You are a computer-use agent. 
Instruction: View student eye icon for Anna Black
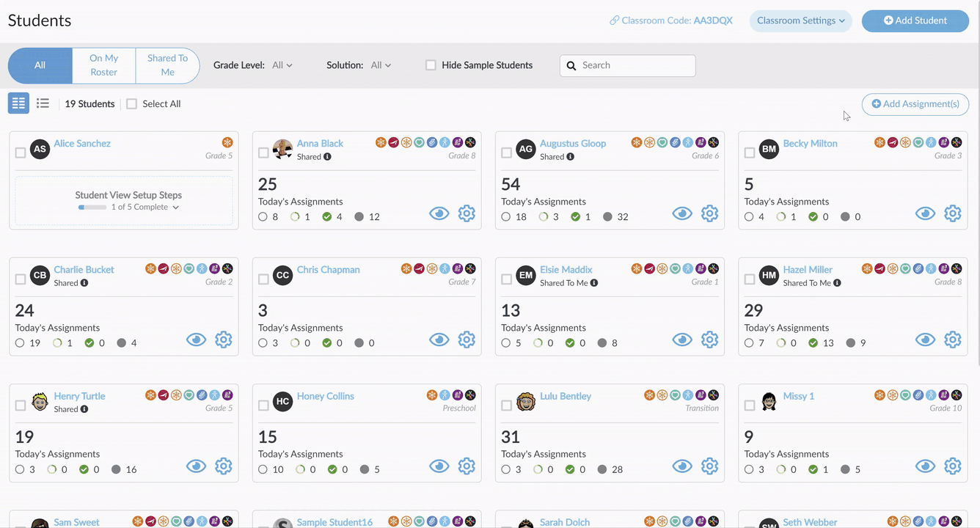tap(439, 213)
